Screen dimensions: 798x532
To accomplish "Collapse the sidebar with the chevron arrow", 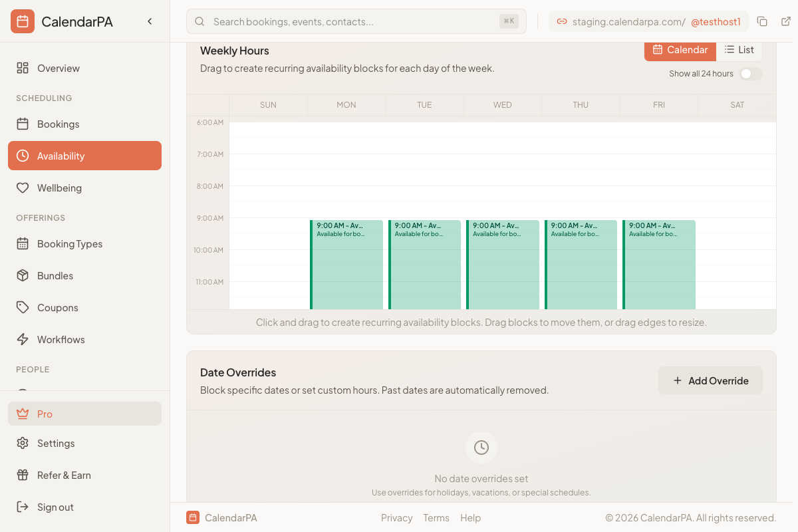I will (x=149, y=21).
